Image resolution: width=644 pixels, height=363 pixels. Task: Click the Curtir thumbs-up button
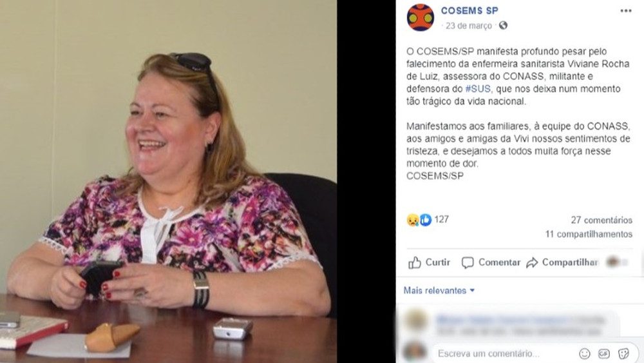(x=429, y=262)
